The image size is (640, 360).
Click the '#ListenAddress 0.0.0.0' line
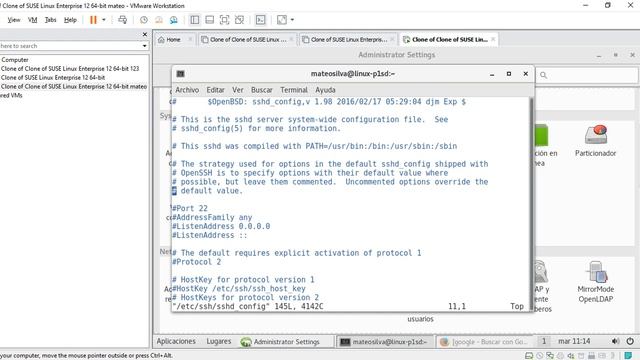tap(221, 227)
